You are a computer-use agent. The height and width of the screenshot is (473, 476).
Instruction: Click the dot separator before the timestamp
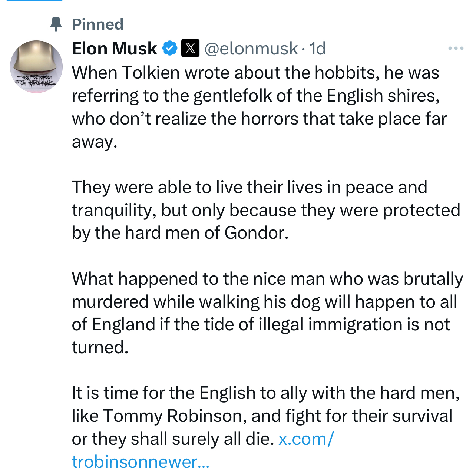tap(303, 49)
